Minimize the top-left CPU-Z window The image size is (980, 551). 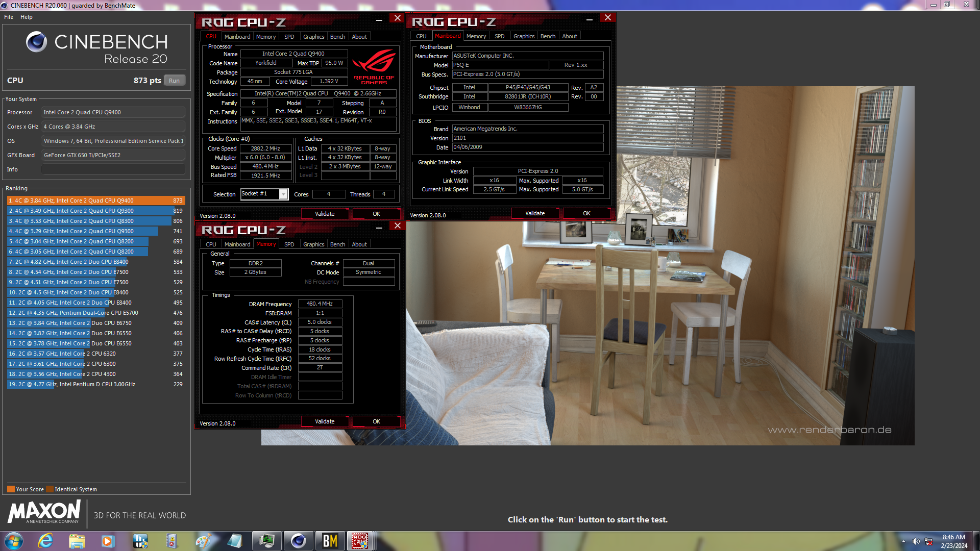click(x=379, y=19)
